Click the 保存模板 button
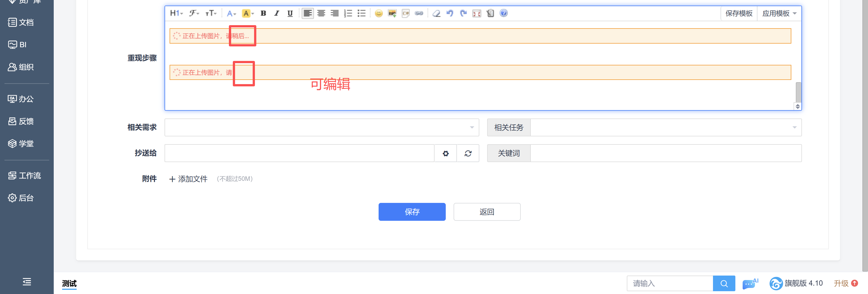Screen dimensions: 868x294 coord(739,13)
